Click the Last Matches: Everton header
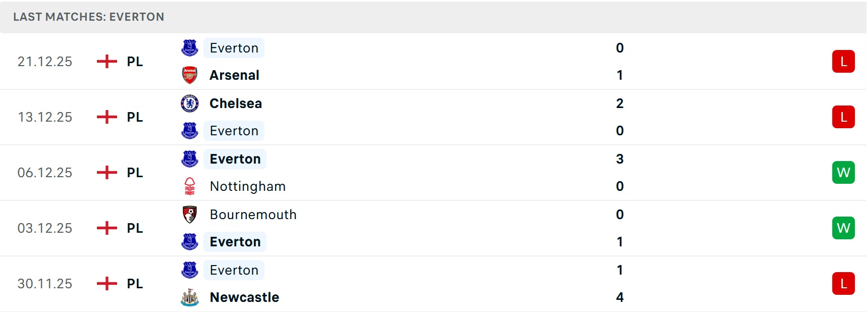The width and height of the screenshot is (868, 312). pyautogui.click(x=89, y=17)
